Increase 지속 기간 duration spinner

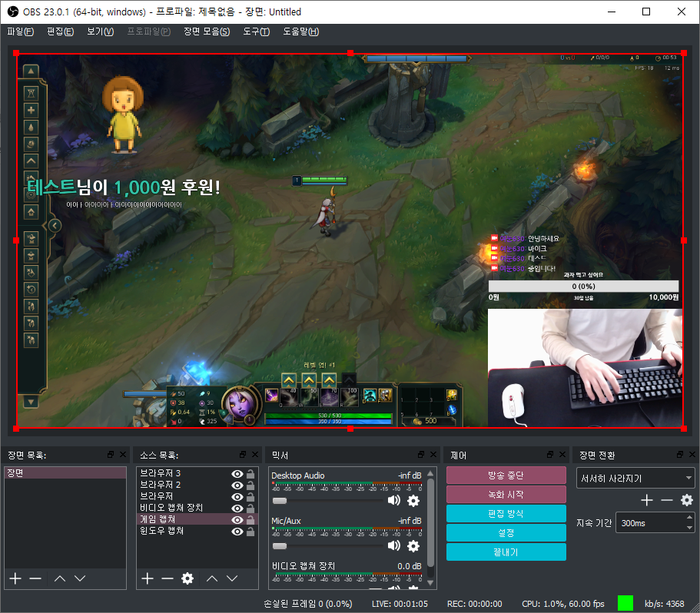pyautogui.click(x=690, y=518)
